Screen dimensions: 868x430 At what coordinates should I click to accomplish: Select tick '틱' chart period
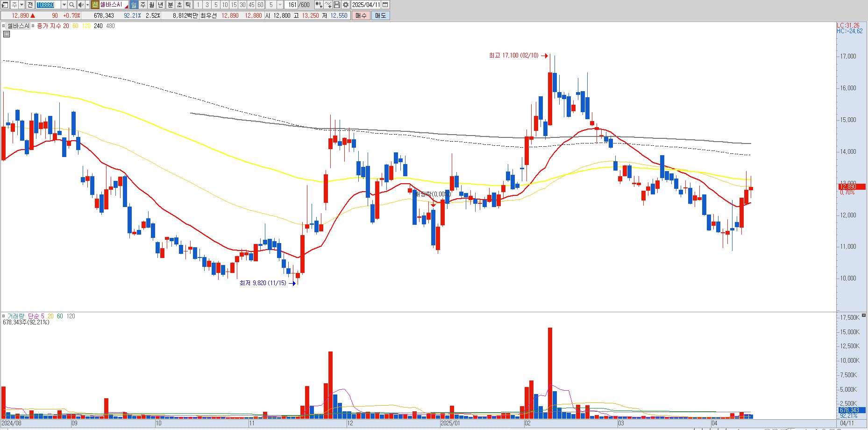[x=188, y=5]
